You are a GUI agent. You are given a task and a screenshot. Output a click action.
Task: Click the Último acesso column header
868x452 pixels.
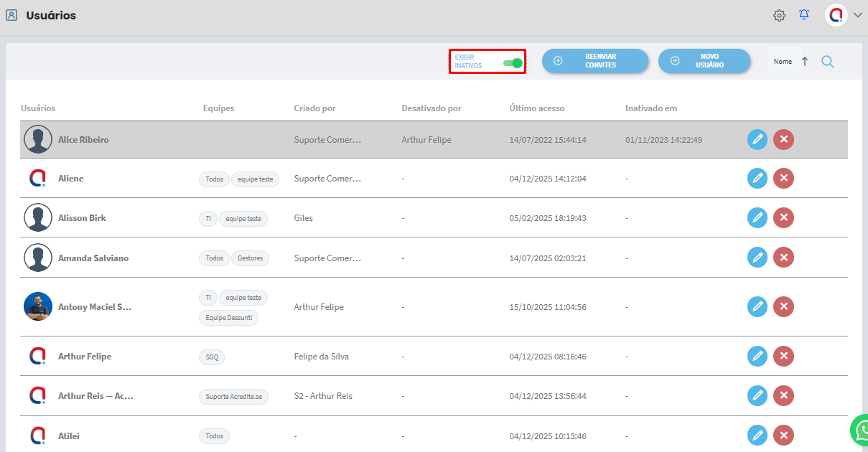(x=536, y=108)
